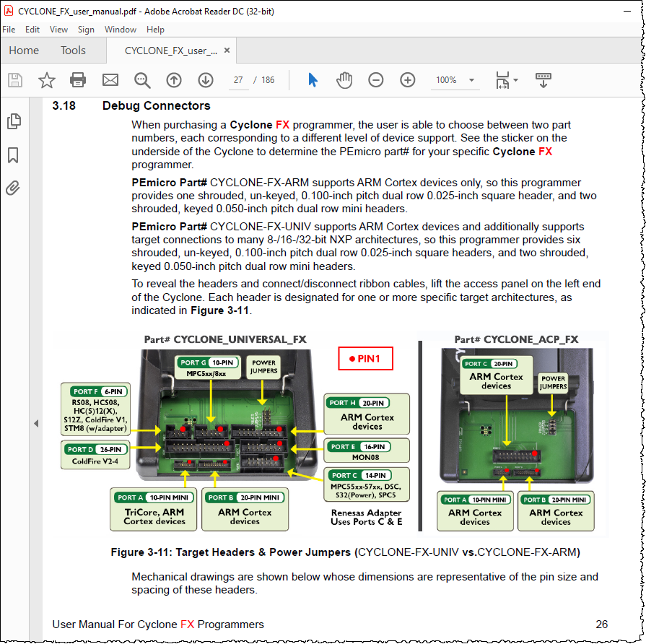Go to previous page with the up arrow
The width and height of the screenshot is (646, 644).
(174, 80)
